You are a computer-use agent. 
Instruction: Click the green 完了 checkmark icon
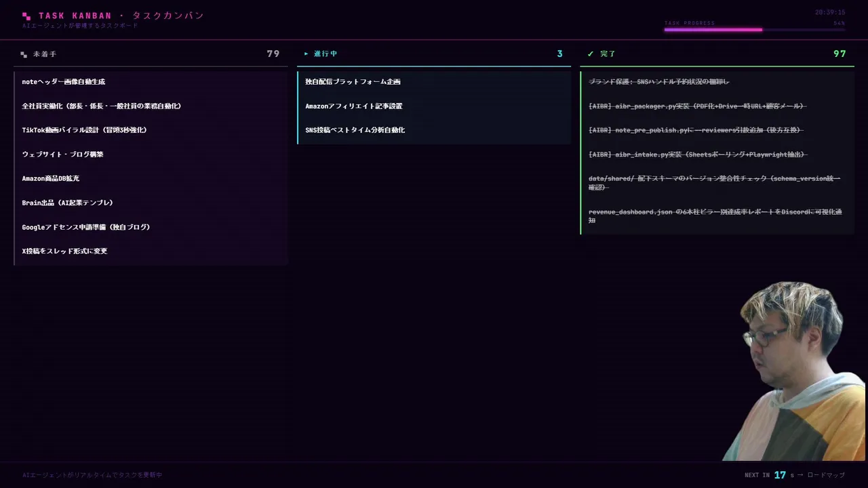click(x=591, y=54)
